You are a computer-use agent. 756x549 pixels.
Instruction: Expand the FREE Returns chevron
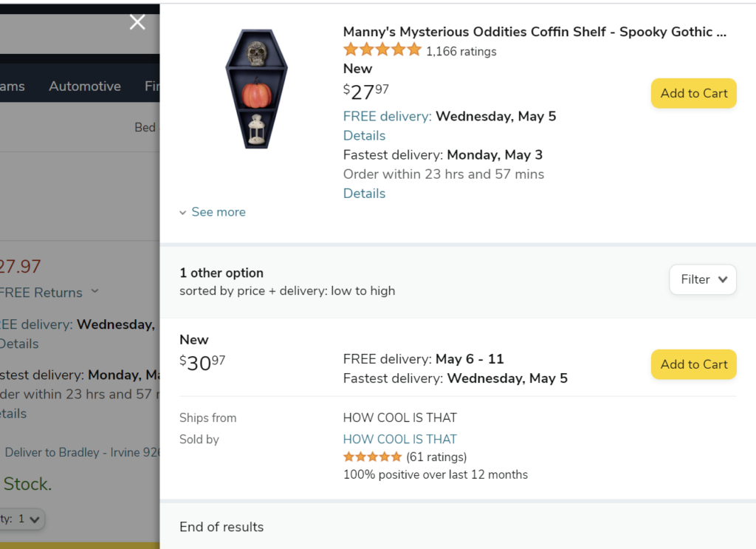(x=94, y=291)
